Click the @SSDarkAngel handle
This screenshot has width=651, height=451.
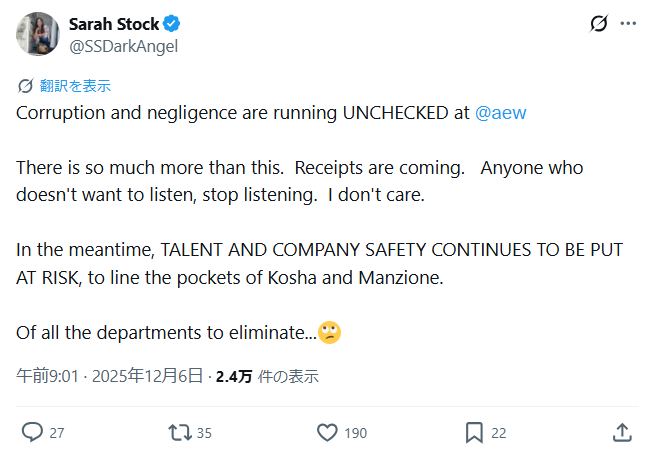pos(123,45)
